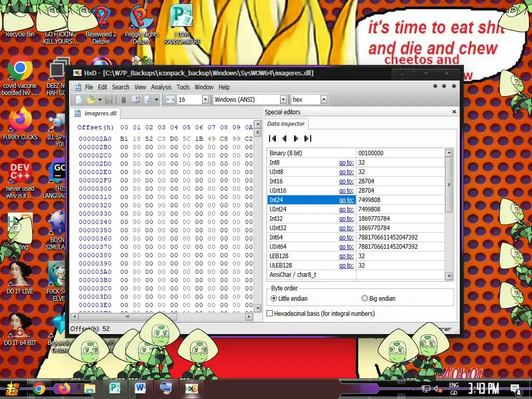The width and height of the screenshot is (532, 399).
Task: Click the ENG language indicator in tray
Action: pyautogui.click(x=454, y=385)
